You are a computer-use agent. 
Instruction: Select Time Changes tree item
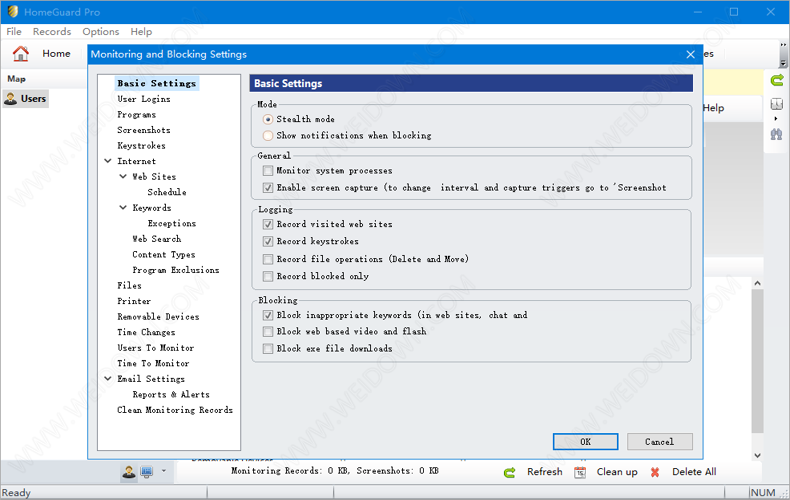[146, 332]
